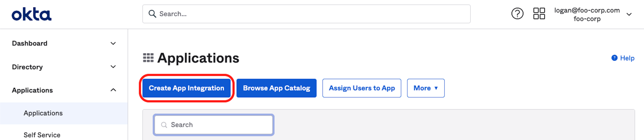Click the Applications page grid icon
This screenshot has height=140, width=644.
pyautogui.click(x=148, y=58)
